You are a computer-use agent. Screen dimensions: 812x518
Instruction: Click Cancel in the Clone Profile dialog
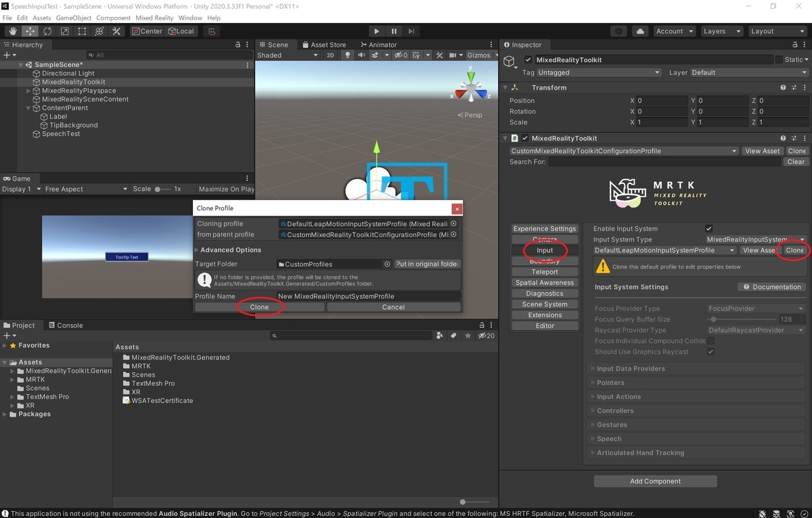pos(393,307)
